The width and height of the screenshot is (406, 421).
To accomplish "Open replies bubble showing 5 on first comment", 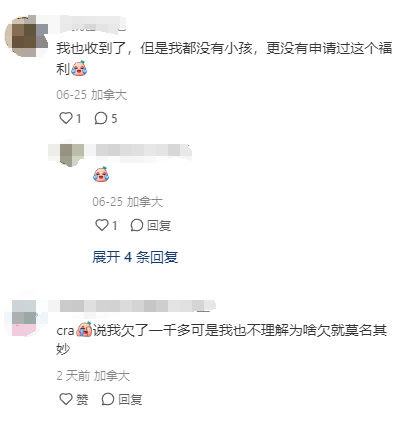I will point(100,118).
